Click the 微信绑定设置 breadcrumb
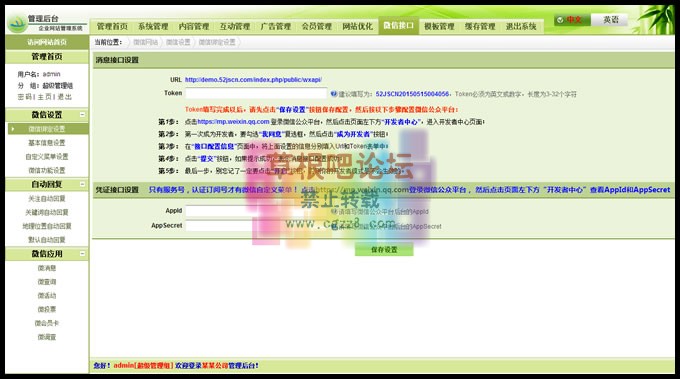Viewport: 680px width, 379px height. coord(217,42)
